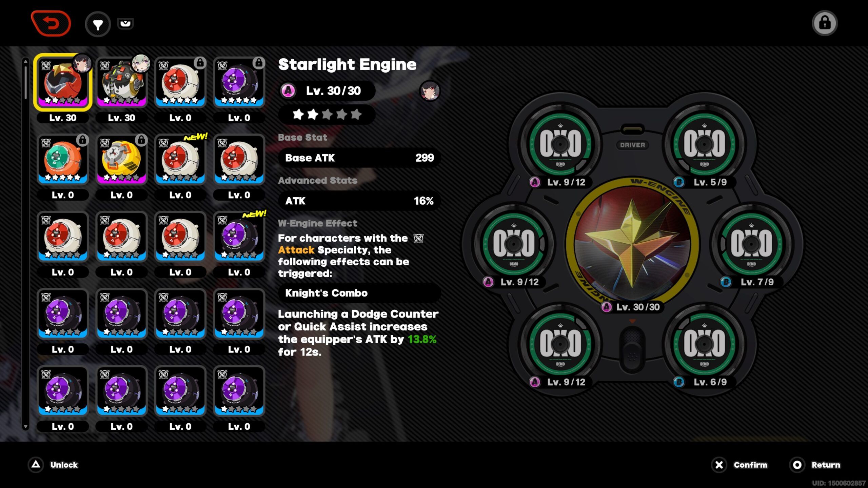This screenshot has width=868, height=488.
Task: Toggle the lock icon on third W-Engine slot
Action: click(x=200, y=64)
